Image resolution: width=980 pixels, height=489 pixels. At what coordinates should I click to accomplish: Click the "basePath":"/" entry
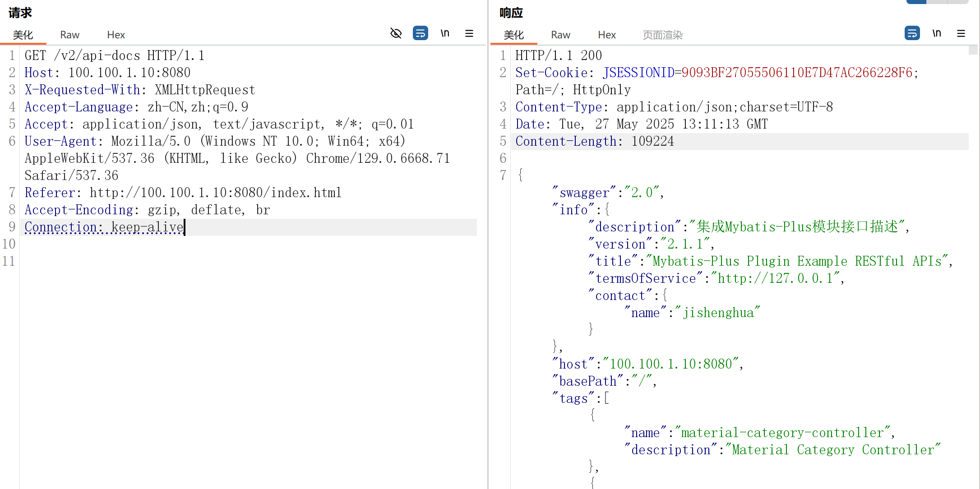(604, 381)
